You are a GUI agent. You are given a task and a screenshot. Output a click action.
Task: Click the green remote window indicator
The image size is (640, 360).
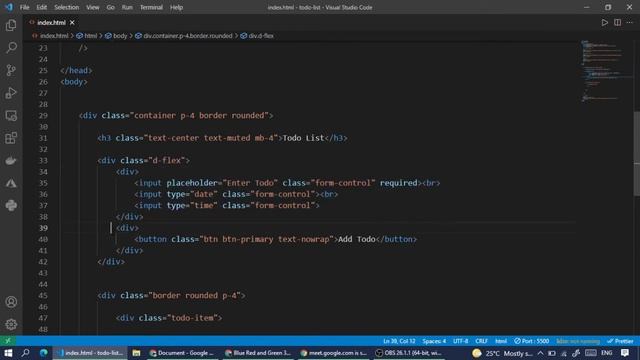coord(8,341)
